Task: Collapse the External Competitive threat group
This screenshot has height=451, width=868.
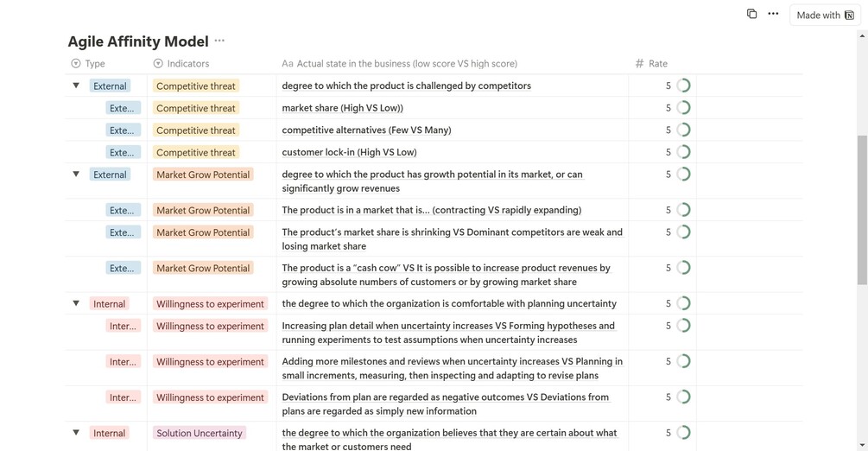Action: 76,86
